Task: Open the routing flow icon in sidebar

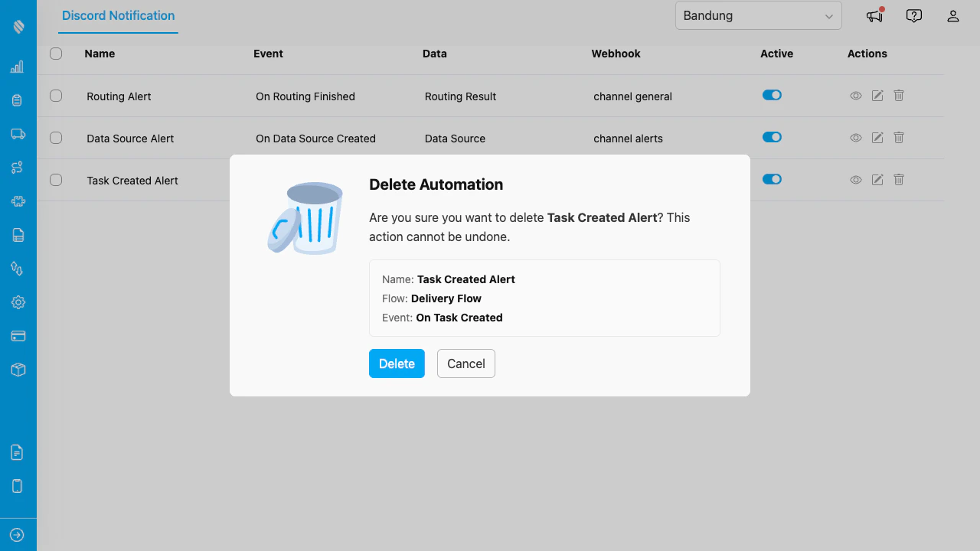Action: (x=17, y=167)
